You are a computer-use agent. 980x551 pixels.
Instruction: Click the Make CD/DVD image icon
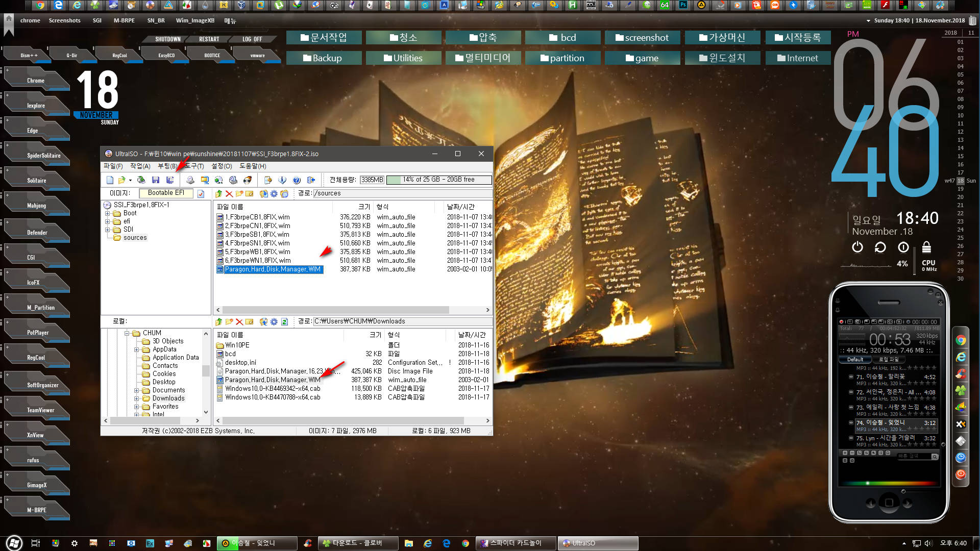pyautogui.click(x=190, y=180)
